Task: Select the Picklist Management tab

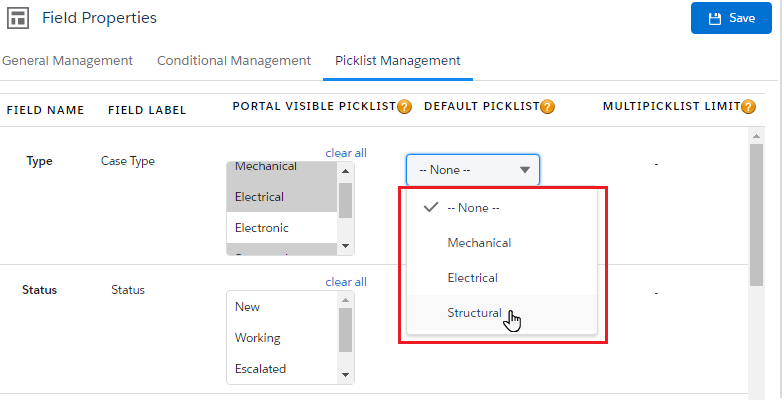Action: point(398,61)
